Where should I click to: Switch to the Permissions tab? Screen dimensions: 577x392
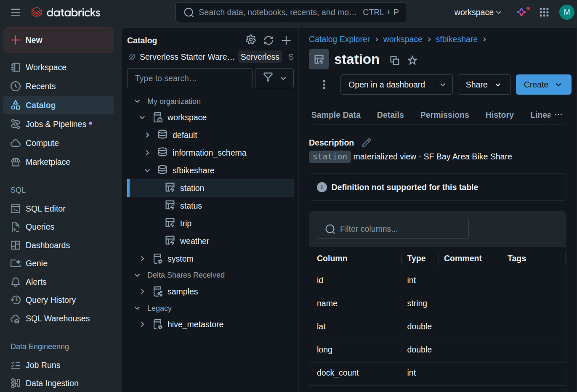point(444,115)
